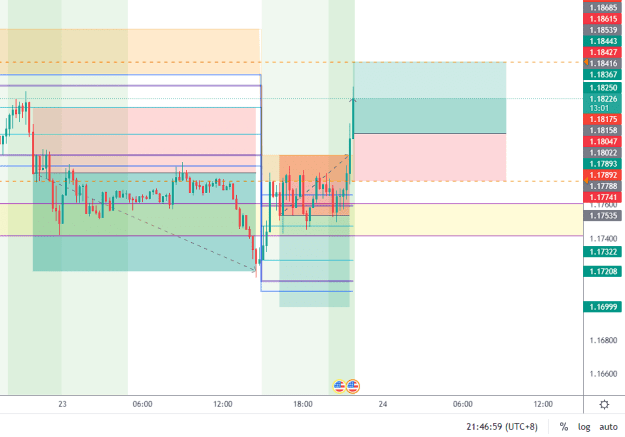Click the orange-highlighted US flag economic event icon
The image size is (625, 437).
point(353,386)
